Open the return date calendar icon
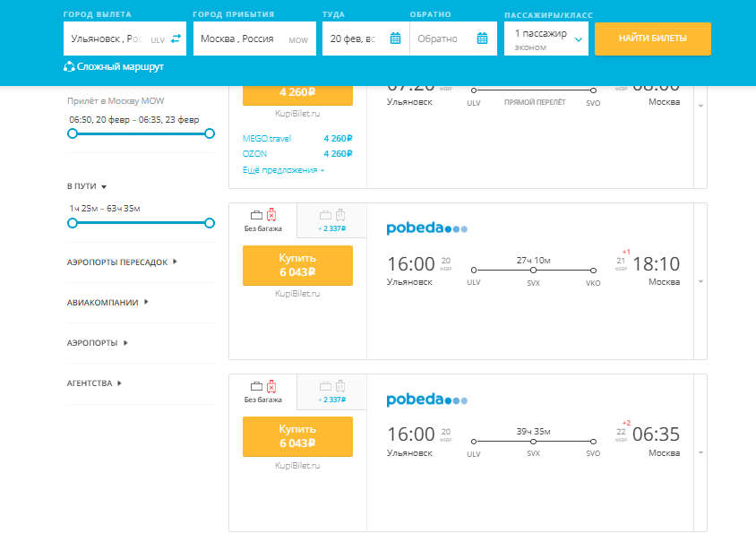Screen dimensions: 756x533 tap(482, 39)
